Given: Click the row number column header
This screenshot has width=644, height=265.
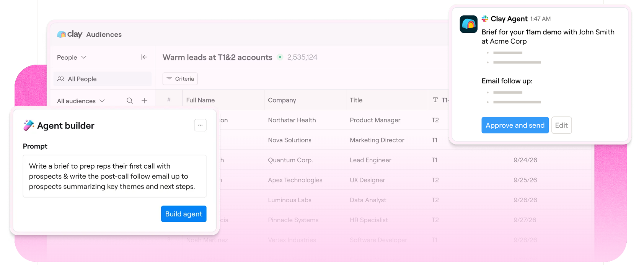Looking at the screenshot, I should [x=169, y=100].
